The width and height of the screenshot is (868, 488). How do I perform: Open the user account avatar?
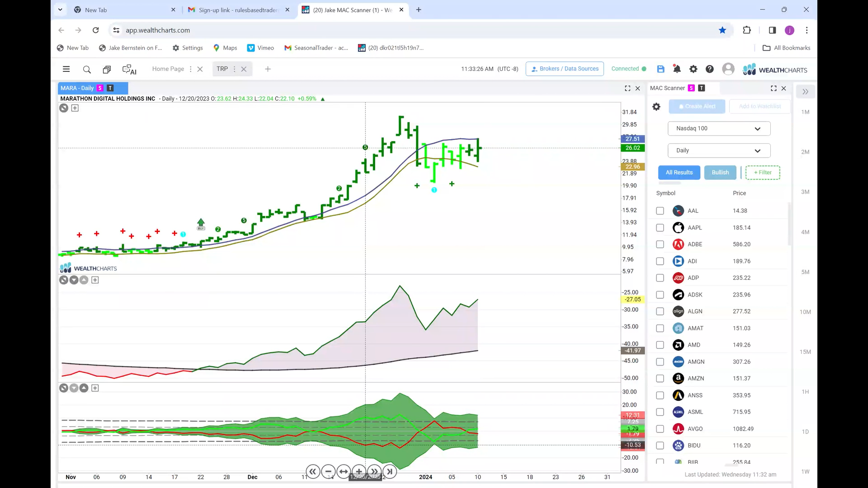tap(728, 69)
